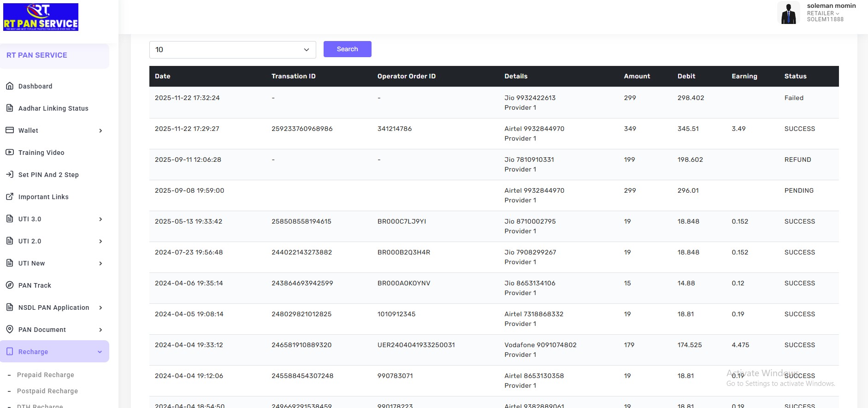
Task: Click the Important Links external link icon
Action: pos(9,197)
